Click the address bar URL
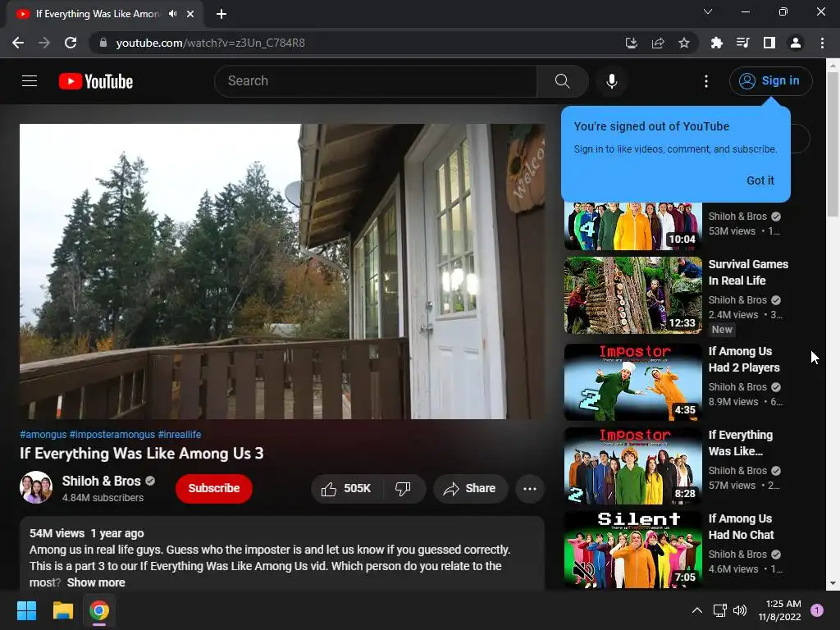 tap(210, 43)
